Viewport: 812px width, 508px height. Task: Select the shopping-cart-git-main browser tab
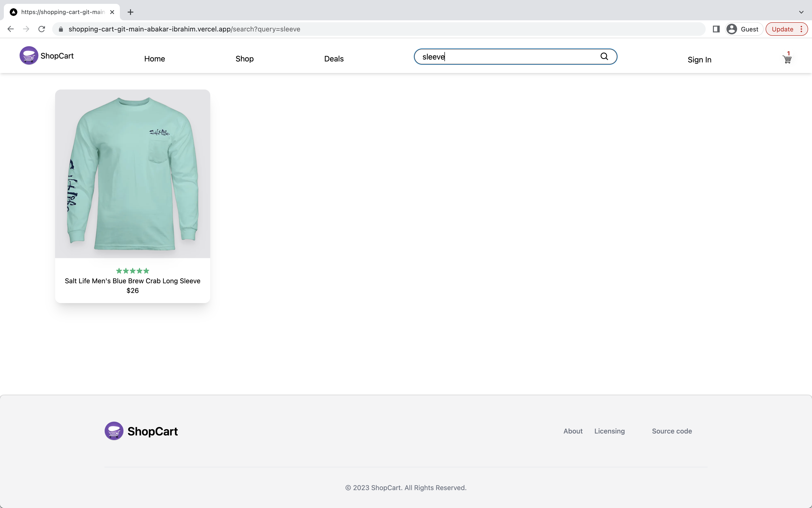click(x=62, y=12)
